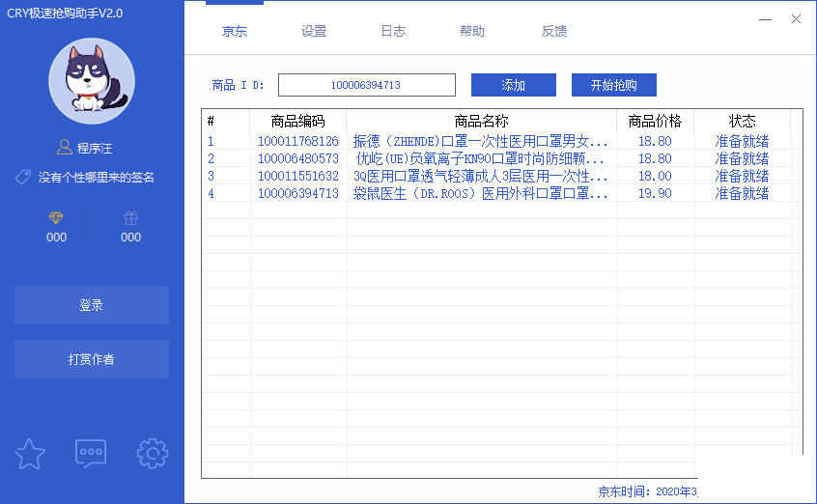Image resolution: width=817 pixels, height=504 pixels.
Task: Click the gift box icon
Action: pyautogui.click(x=131, y=217)
